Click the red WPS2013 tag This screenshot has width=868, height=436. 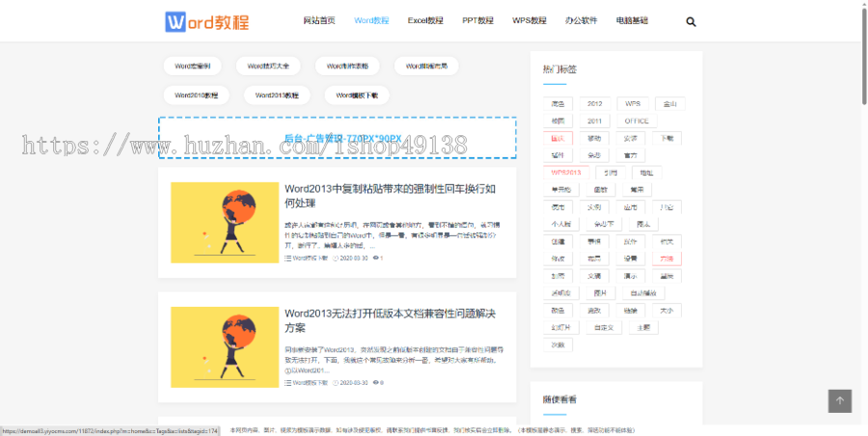(x=566, y=173)
